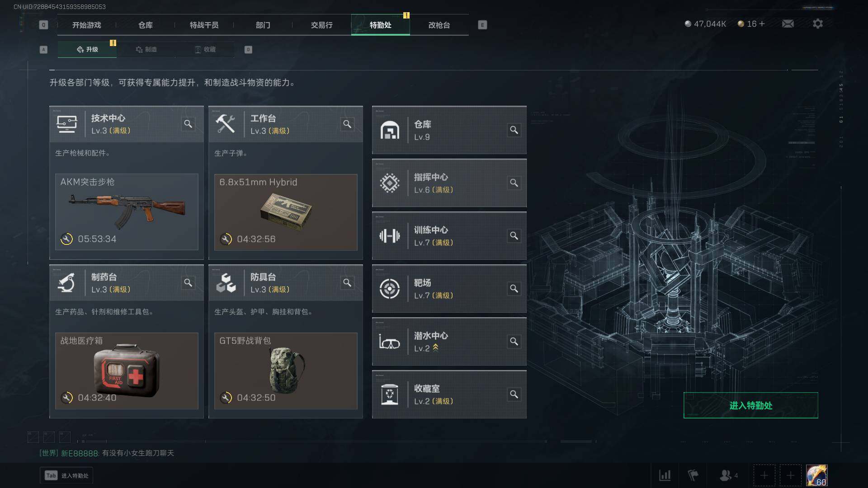The width and height of the screenshot is (868, 488).
Task: Click magnifier icon on 技术中心 card
Action: (188, 124)
